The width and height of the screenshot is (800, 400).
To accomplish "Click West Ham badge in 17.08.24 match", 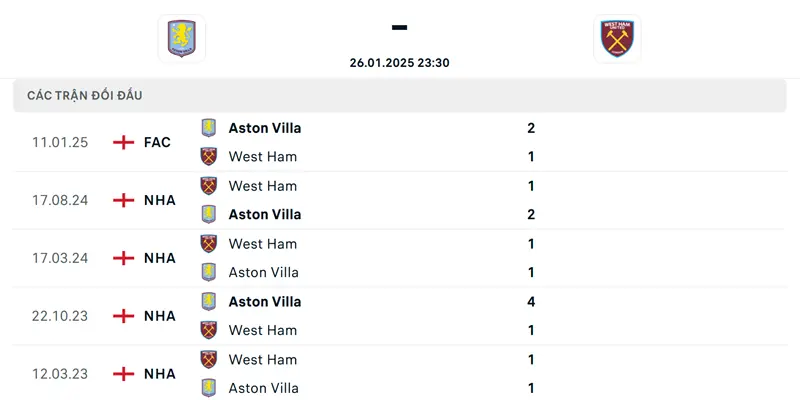I will tap(209, 186).
